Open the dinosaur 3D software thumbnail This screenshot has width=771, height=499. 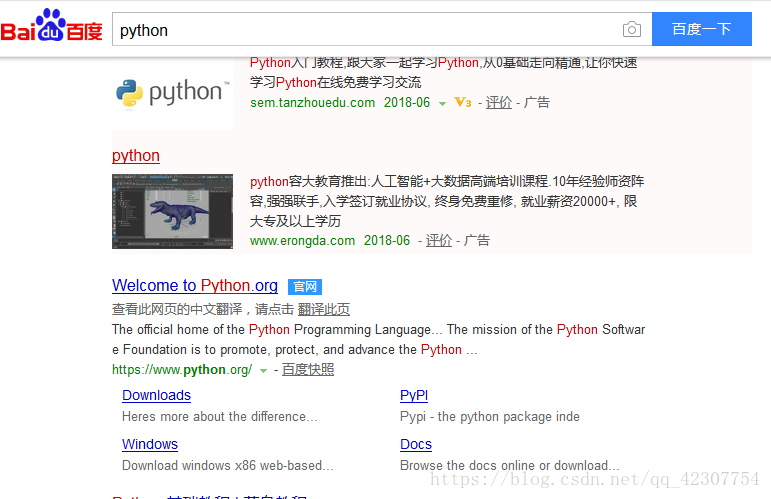[x=173, y=211]
